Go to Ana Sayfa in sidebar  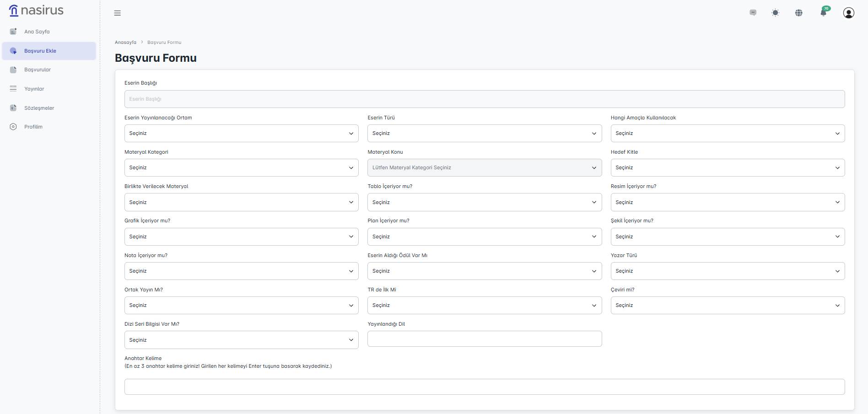point(37,32)
